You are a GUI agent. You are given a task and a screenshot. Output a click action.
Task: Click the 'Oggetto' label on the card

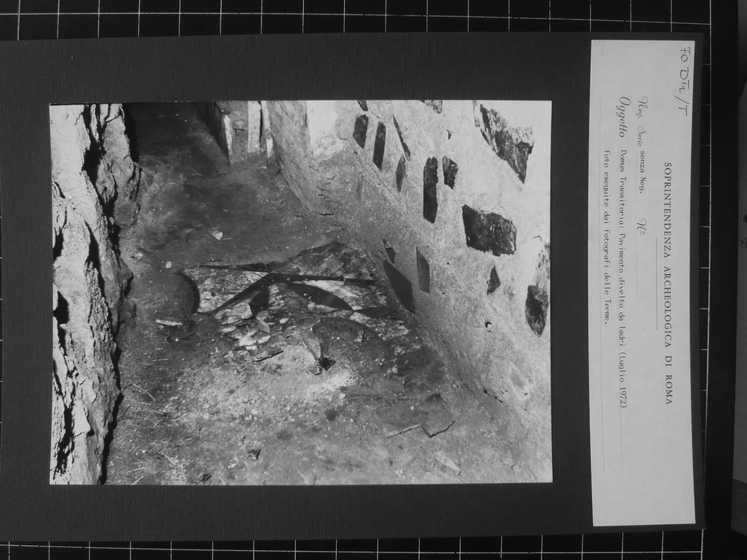point(624,117)
